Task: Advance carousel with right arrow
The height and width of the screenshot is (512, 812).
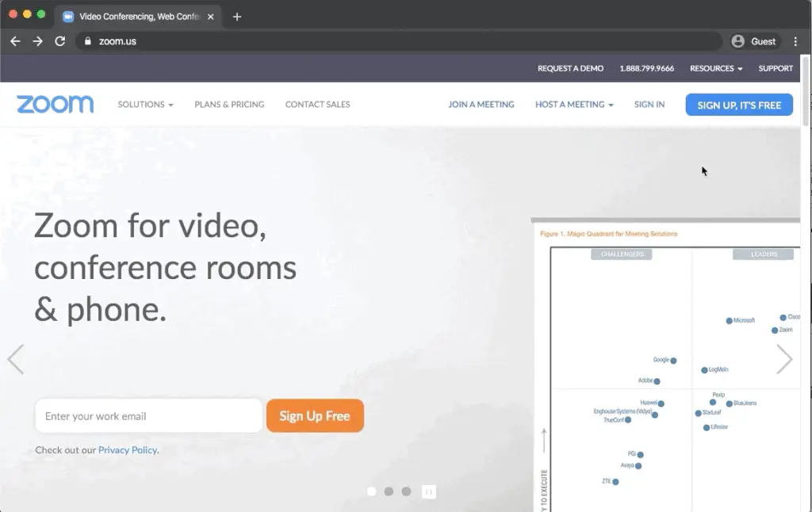Action: (783, 359)
